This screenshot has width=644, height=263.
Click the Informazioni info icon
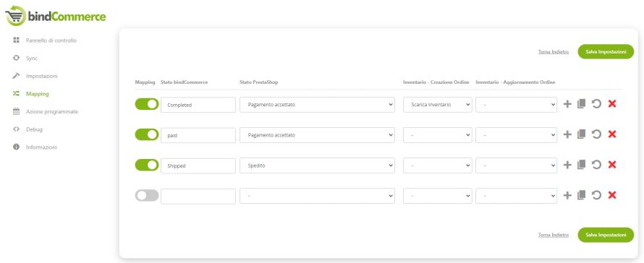pyautogui.click(x=16, y=147)
